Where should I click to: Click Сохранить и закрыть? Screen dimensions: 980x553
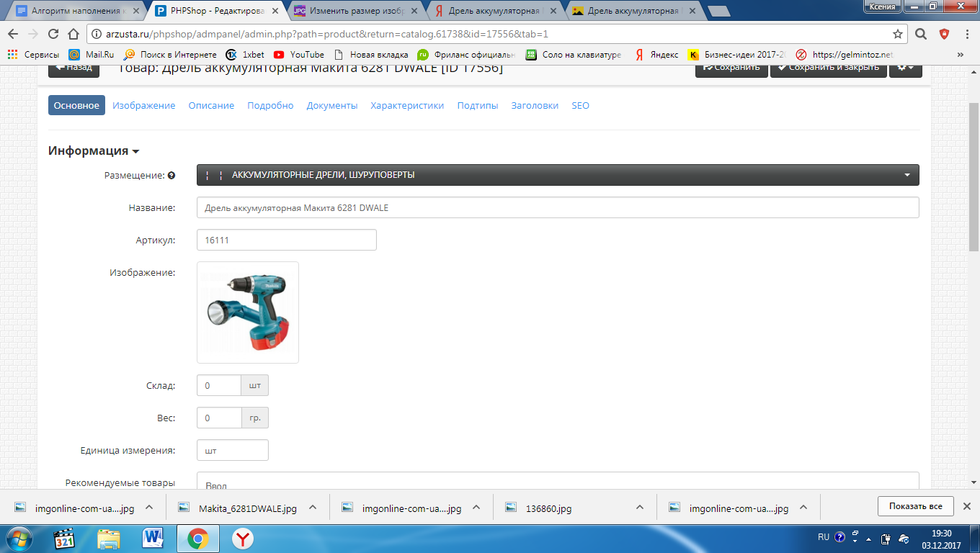coord(829,68)
